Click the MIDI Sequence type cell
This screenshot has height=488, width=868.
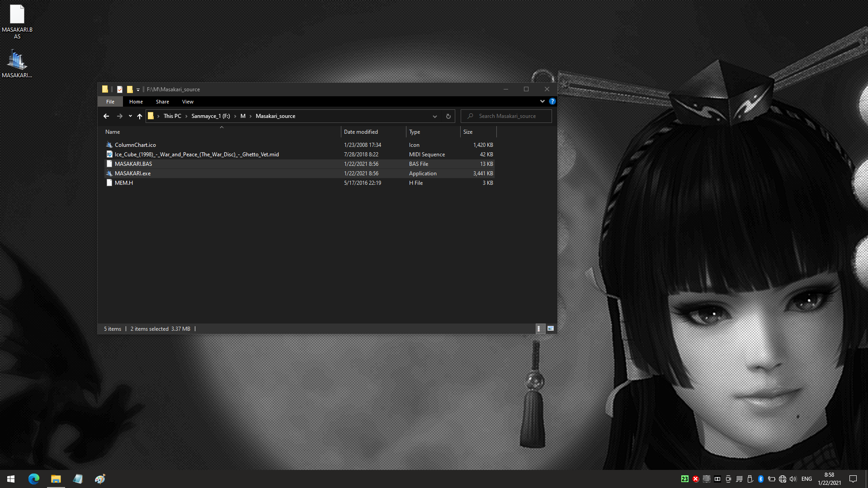click(x=427, y=155)
